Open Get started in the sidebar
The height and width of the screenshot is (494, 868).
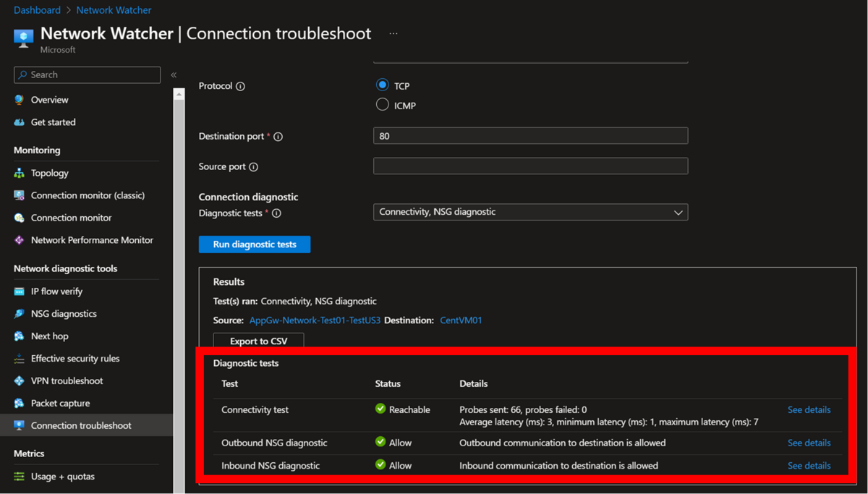point(54,122)
